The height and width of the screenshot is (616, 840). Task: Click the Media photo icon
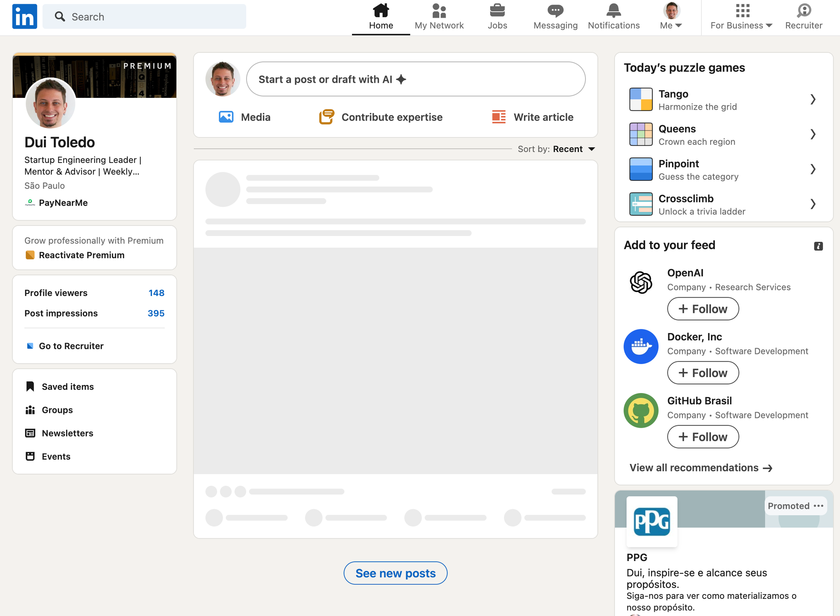coord(226,117)
